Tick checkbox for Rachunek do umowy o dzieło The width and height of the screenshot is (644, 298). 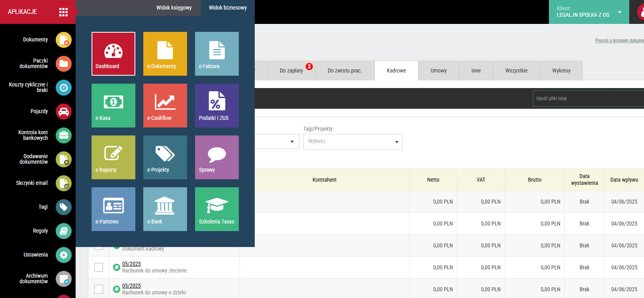(x=99, y=289)
